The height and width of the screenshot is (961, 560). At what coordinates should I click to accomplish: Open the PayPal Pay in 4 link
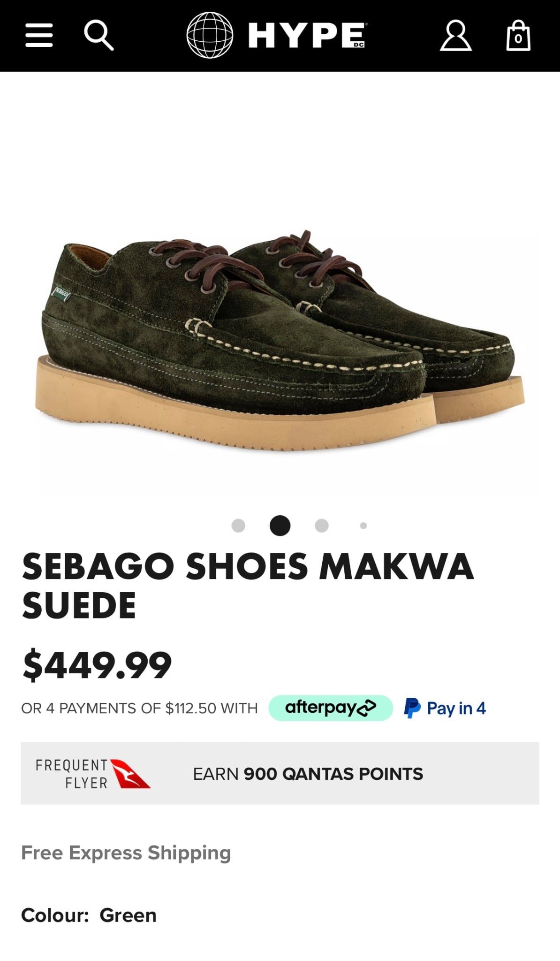point(445,708)
